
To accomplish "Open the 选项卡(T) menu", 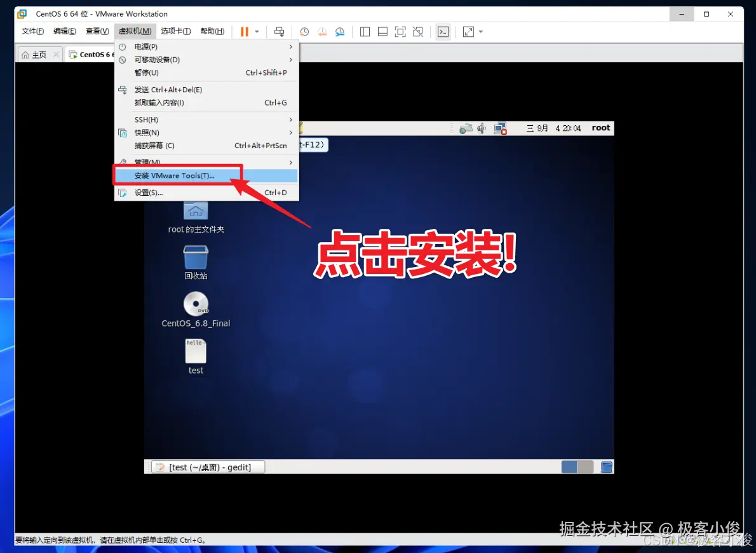I will tap(176, 31).
